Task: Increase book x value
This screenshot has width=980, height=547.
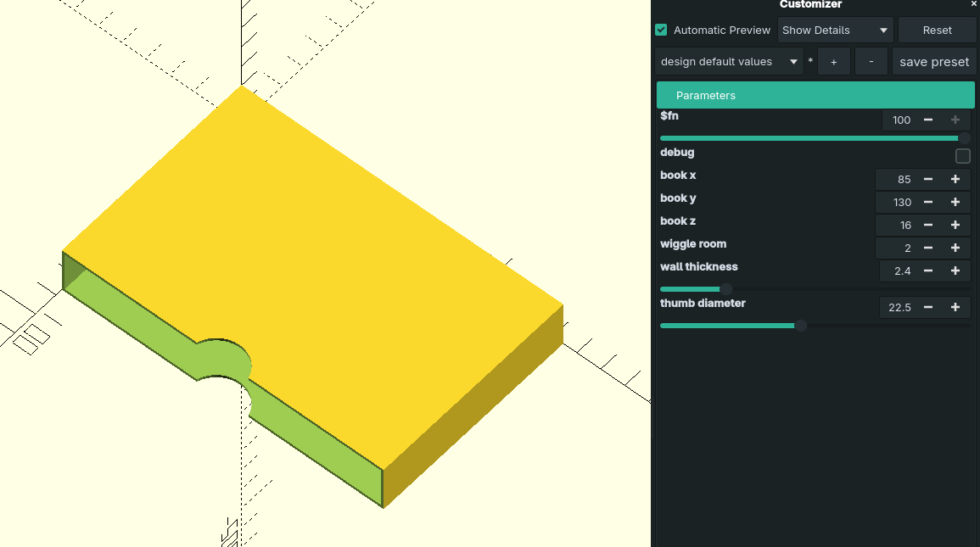Action: pyautogui.click(x=955, y=179)
